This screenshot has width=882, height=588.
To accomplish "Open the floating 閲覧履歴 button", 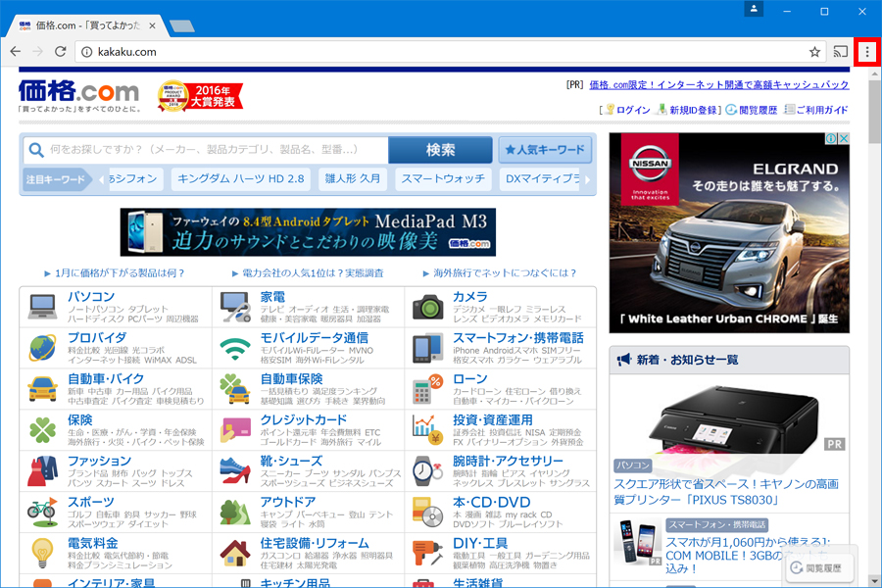I will click(x=819, y=567).
